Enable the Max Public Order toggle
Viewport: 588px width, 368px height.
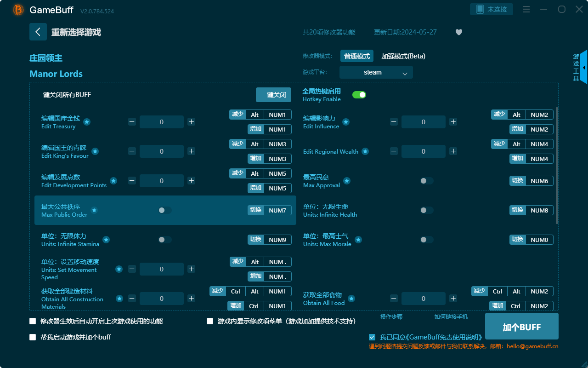click(165, 210)
